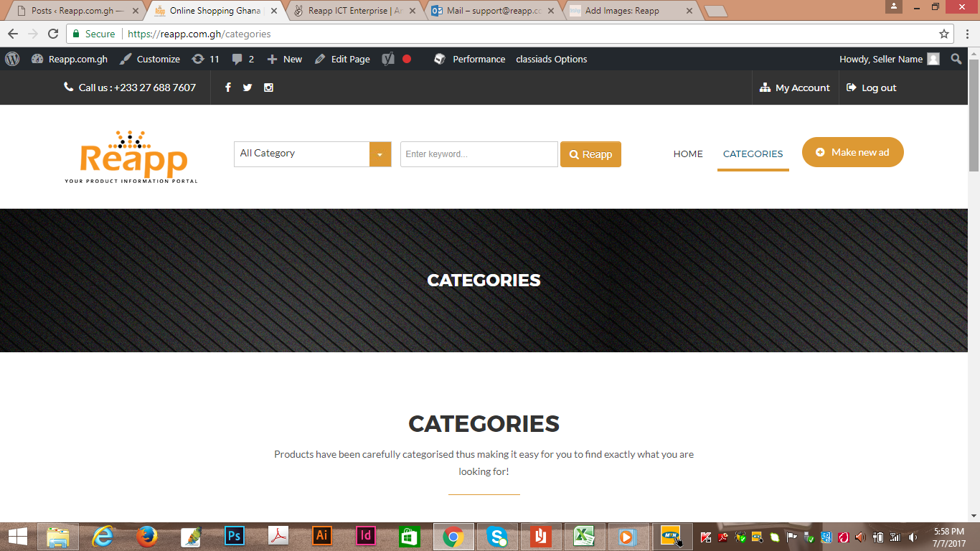The image size is (980, 551).
Task: Go to My Account
Action: pos(795,88)
